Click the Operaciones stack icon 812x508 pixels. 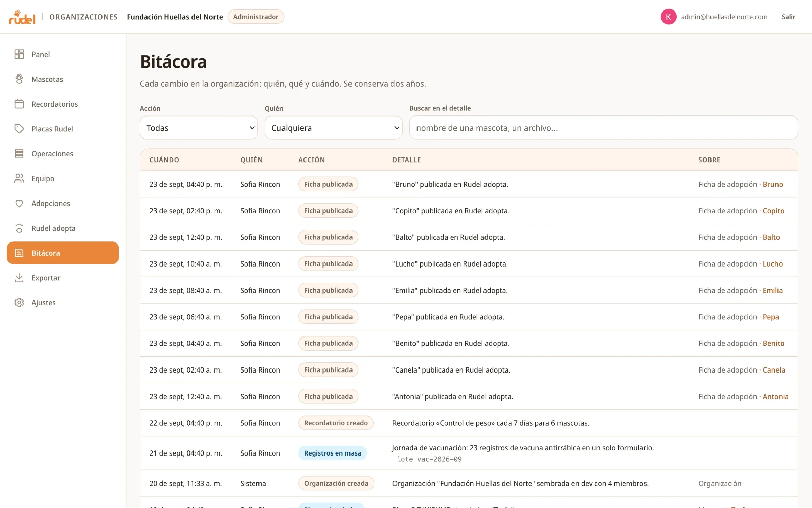19,153
